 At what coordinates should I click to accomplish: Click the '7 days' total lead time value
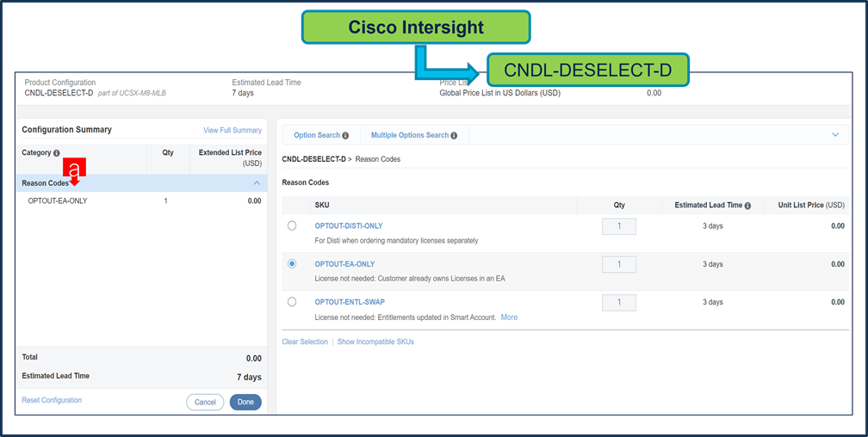click(249, 378)
